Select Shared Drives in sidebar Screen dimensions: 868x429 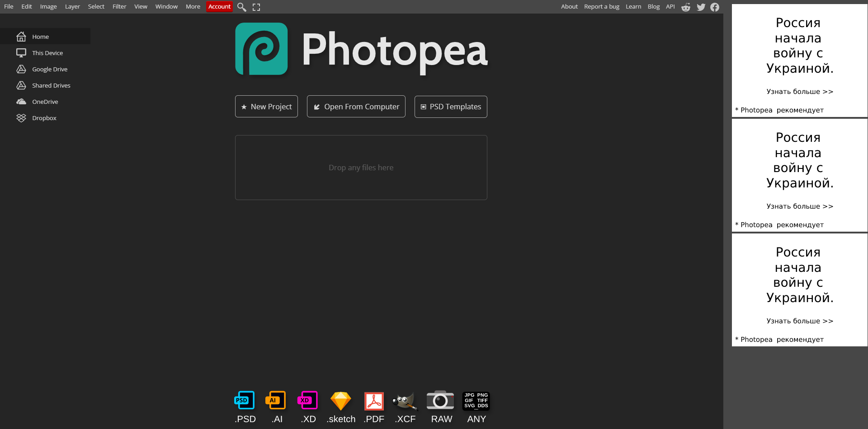click(45, 85)
